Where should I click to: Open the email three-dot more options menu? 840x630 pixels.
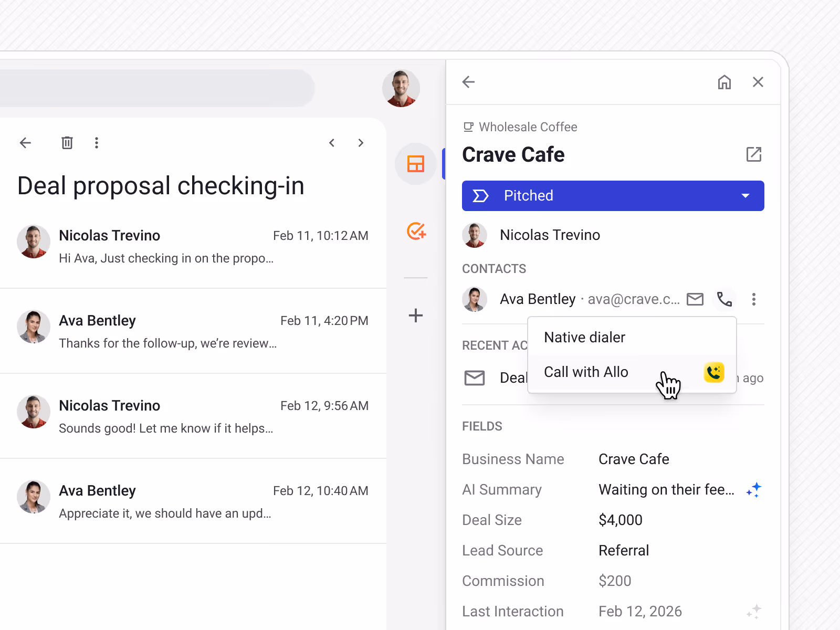pyautogui.click(x=97, y=143)
